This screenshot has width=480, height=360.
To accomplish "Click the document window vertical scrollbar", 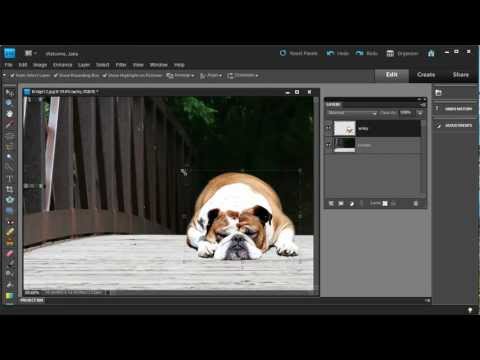I will pos(316,193).
